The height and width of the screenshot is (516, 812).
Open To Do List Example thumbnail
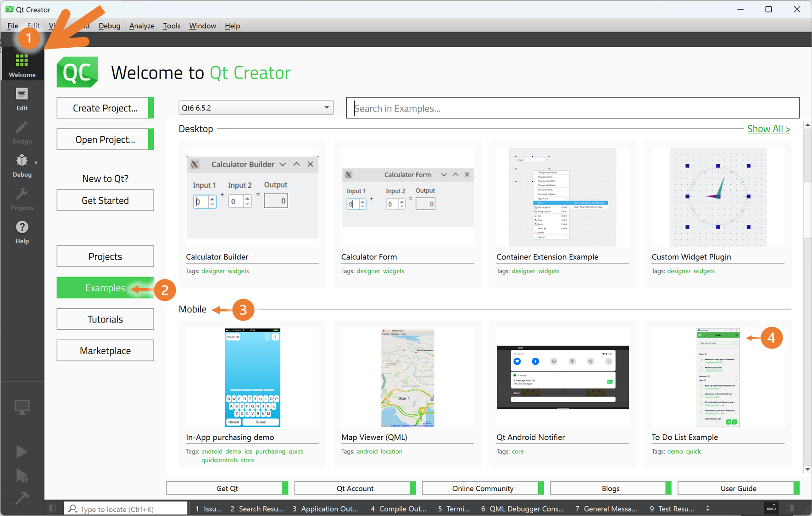[x=718, y=377]
